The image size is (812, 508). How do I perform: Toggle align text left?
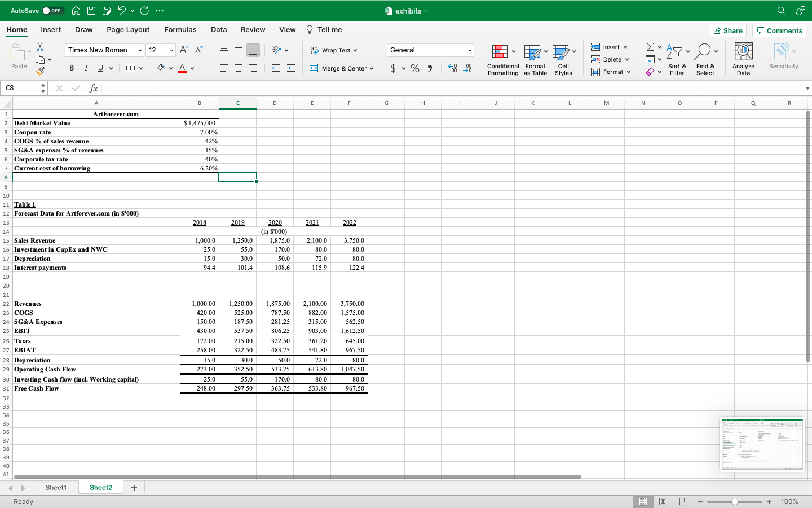224,68
